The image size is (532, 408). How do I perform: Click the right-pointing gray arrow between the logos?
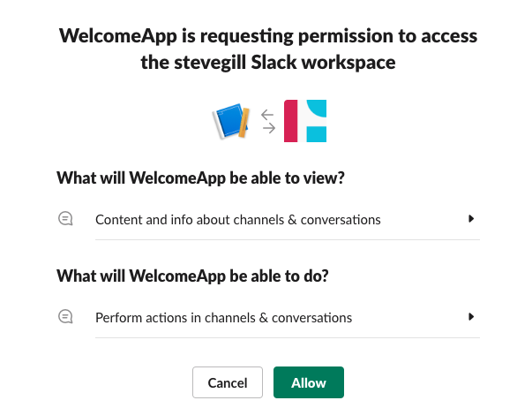click(269, 128)
